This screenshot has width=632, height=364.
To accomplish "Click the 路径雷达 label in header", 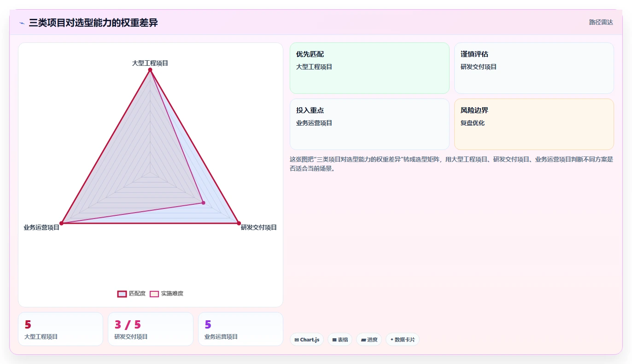I will (x=601, y=22).
